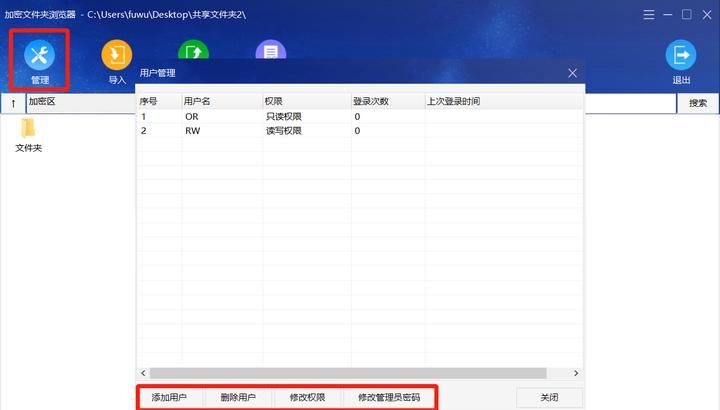Viewport: 720px width, 410px height.
Task: Close the 用户管理 dialog with the X
Action: pyautogui.click(x=572, y=73)
